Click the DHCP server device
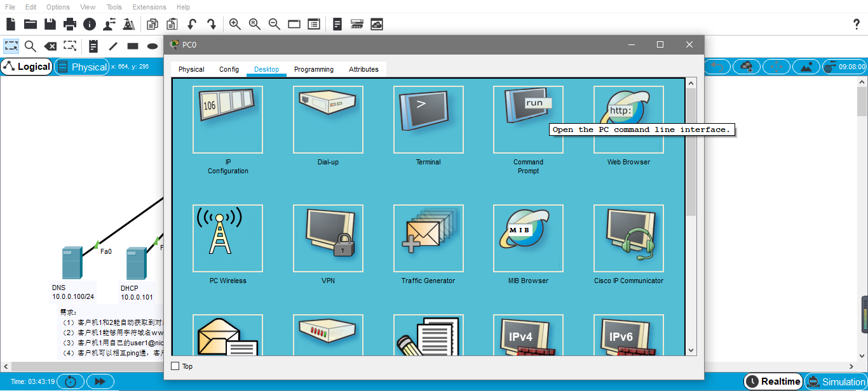Screen dimensions: 868x391 (136, 263)
